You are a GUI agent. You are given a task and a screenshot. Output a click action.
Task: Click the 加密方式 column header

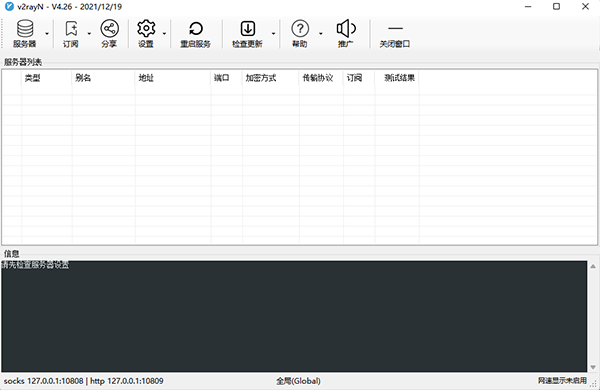pos(271,78)
